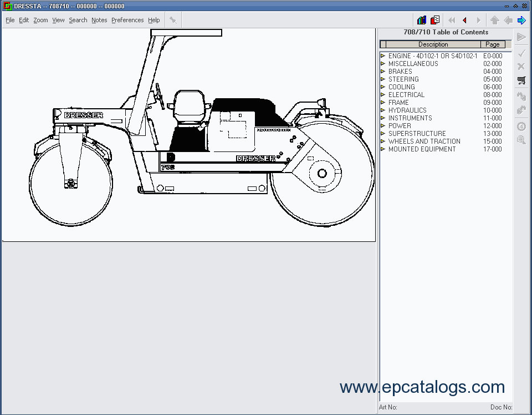This screenshot has height=415, width=532.
Task: Click the 708/710 Table of Contents heading
Action: 446,32
